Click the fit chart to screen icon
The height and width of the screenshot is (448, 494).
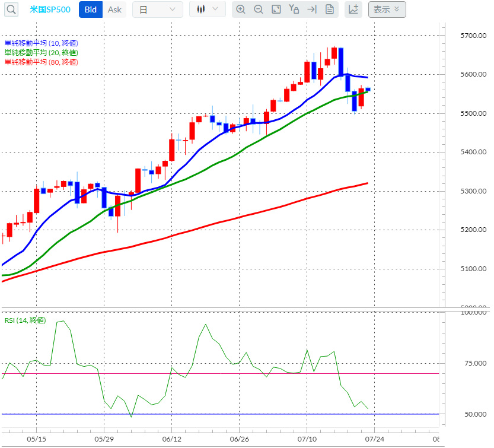(276, 9)
